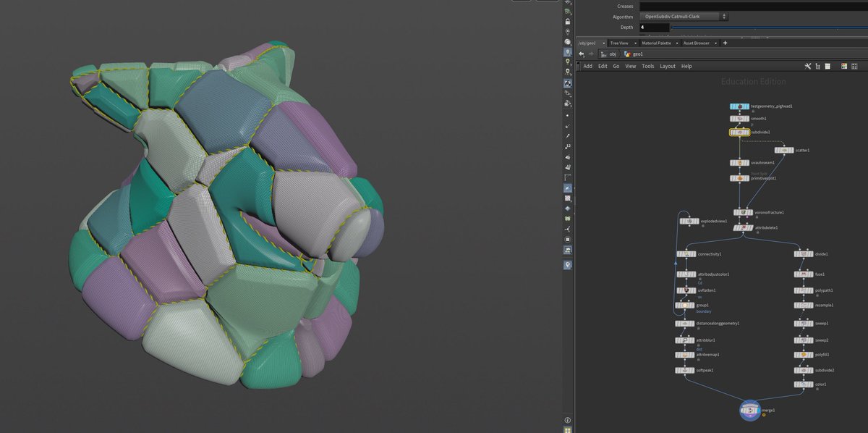868x433 pixels.
Task: Click the Creases input field
Action: [x=753, y=6]
